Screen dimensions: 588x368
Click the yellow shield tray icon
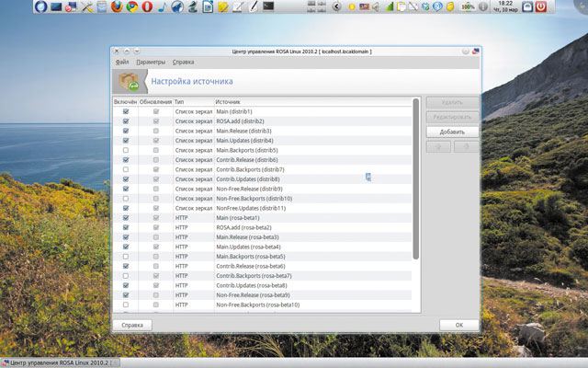(x=450, y=6)
